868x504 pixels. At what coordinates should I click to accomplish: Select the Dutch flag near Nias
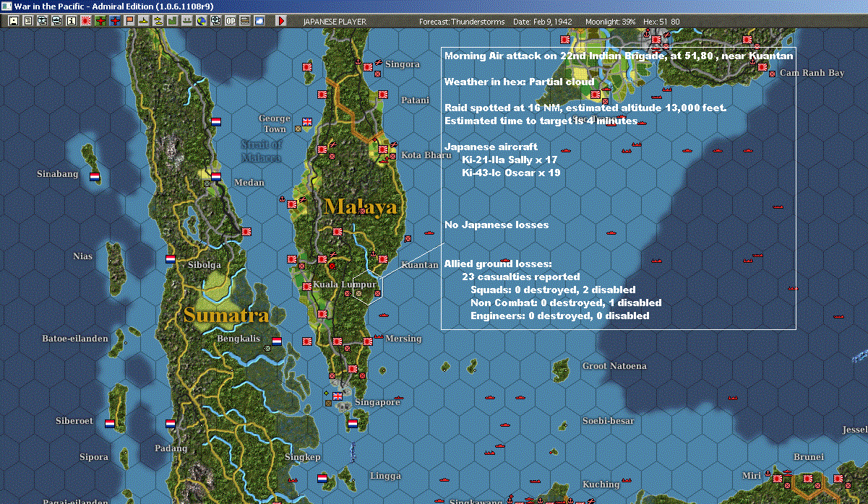[171, 258]
